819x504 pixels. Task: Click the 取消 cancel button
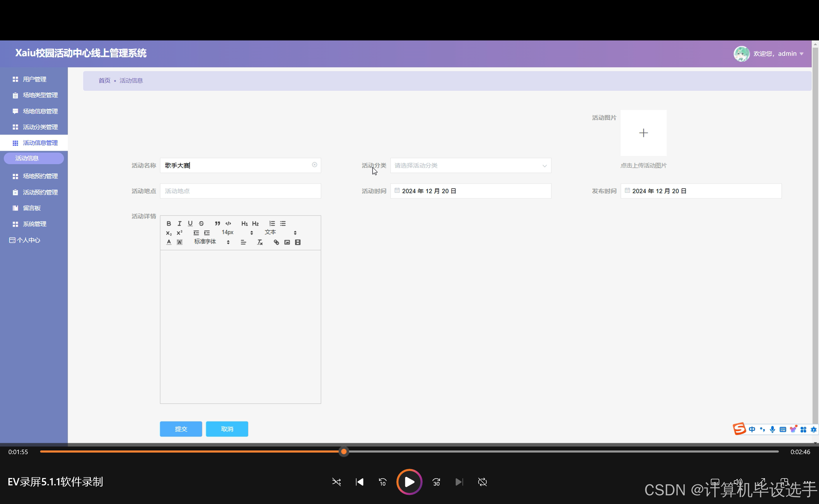(x=227, y=429)
